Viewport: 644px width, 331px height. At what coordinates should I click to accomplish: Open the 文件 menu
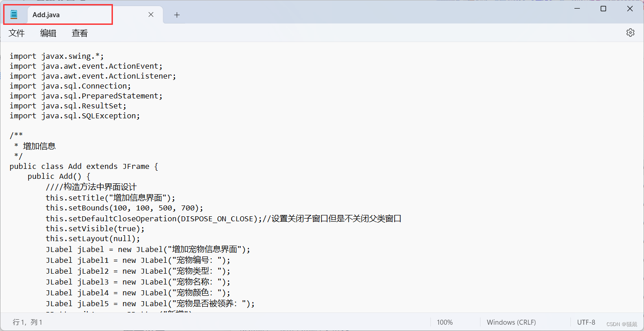pyautogui.click(x=16, y=33)
